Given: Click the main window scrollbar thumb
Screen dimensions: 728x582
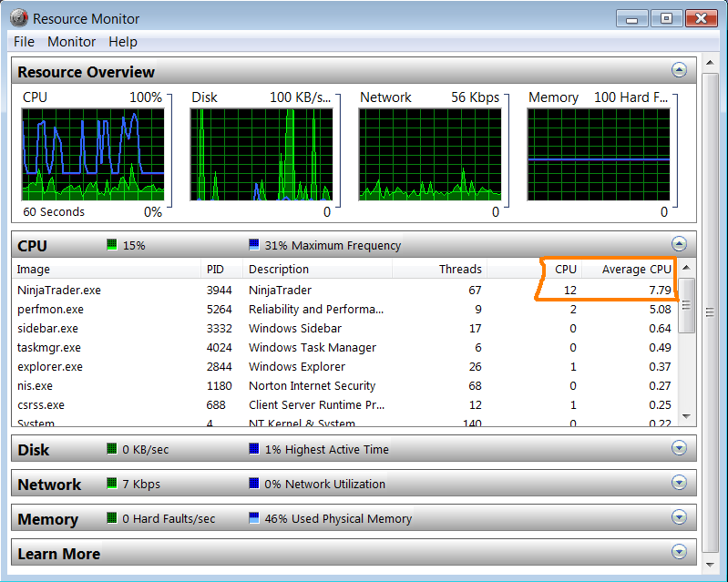Looking at the screenshot, I should (x=710, y=312).
